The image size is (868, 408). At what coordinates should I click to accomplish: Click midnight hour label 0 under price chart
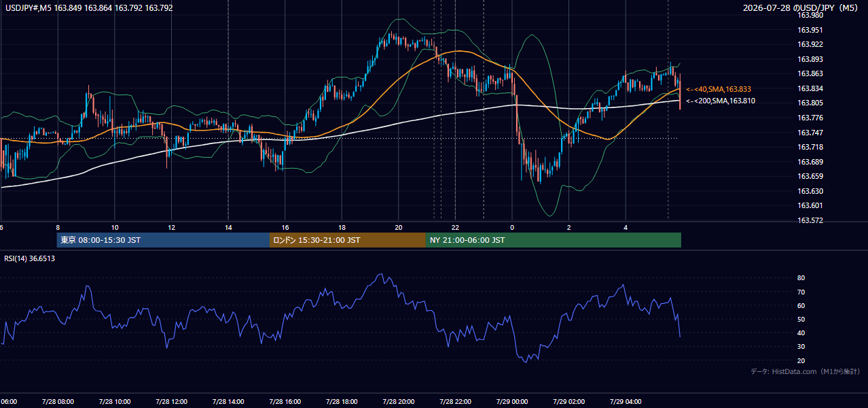[x=512, y=228]
